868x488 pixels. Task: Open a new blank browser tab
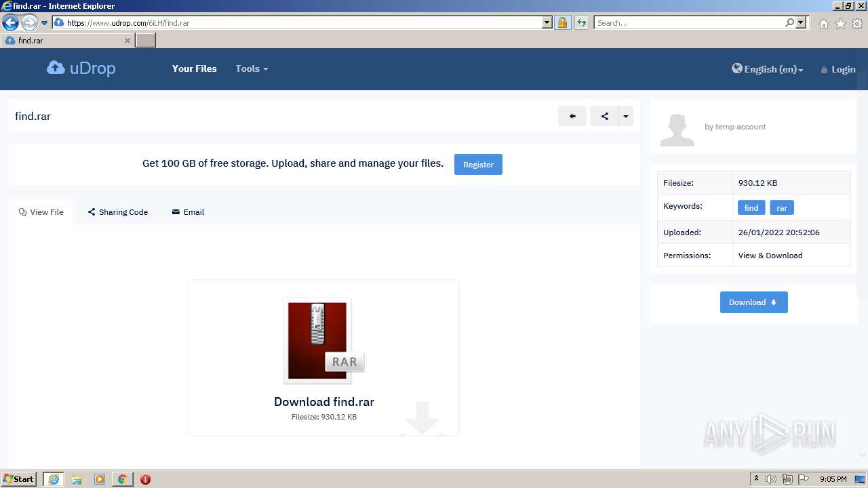tap(146, 41)
